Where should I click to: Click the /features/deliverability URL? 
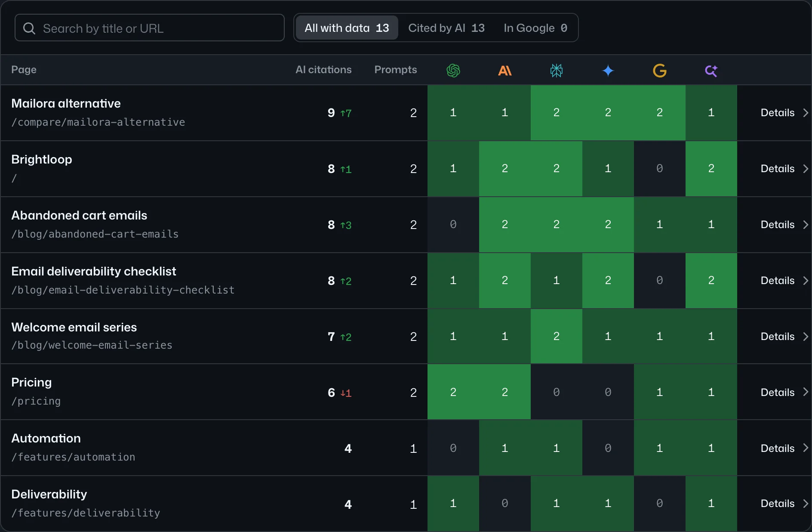[x=86, y=513]
